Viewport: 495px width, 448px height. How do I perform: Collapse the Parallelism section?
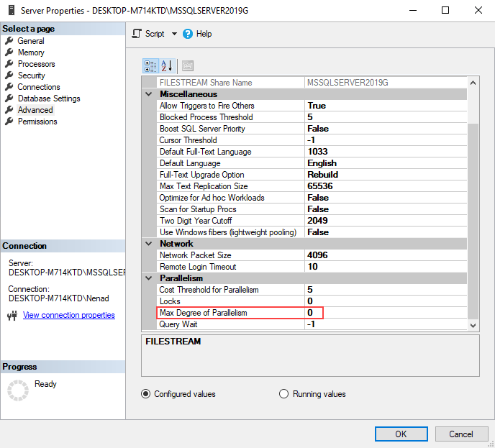click(x=149, y=278)
